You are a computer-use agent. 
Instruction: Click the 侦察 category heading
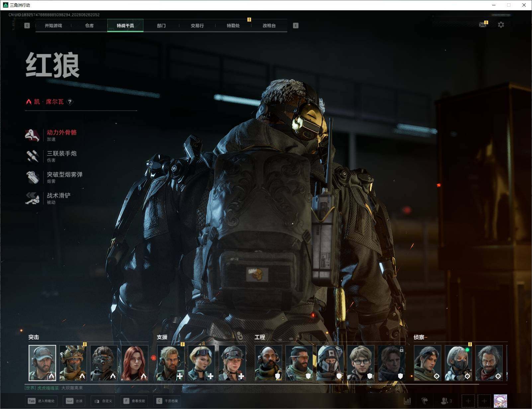click(x=419, y=337)
